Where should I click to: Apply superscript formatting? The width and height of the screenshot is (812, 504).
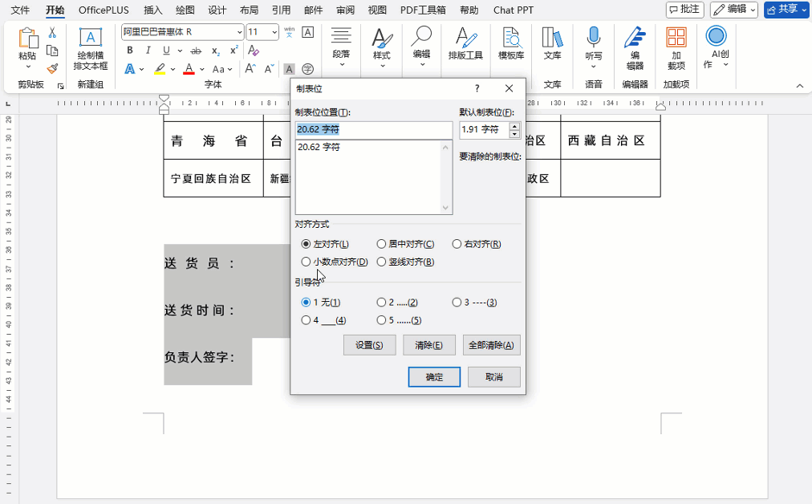point(234,51)
